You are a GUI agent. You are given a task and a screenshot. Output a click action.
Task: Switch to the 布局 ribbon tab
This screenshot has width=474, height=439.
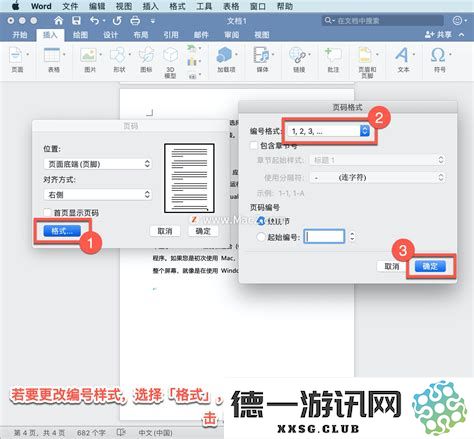click(141, 35)
